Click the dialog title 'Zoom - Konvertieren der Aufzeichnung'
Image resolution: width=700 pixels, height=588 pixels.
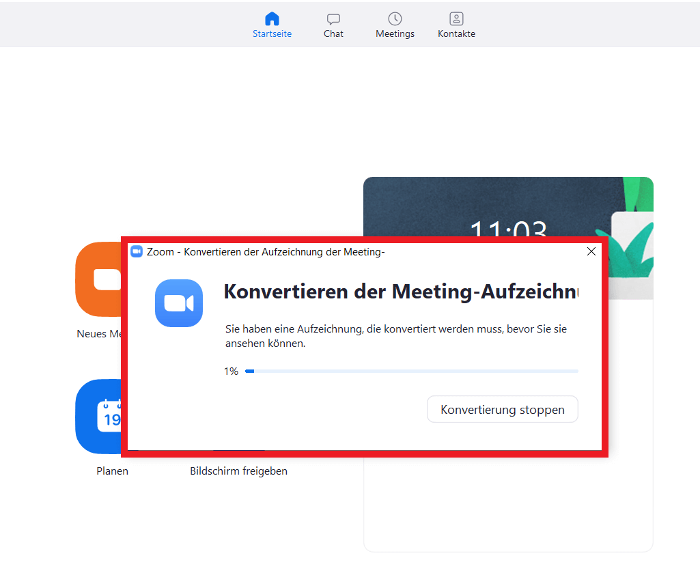click(266, 252)
